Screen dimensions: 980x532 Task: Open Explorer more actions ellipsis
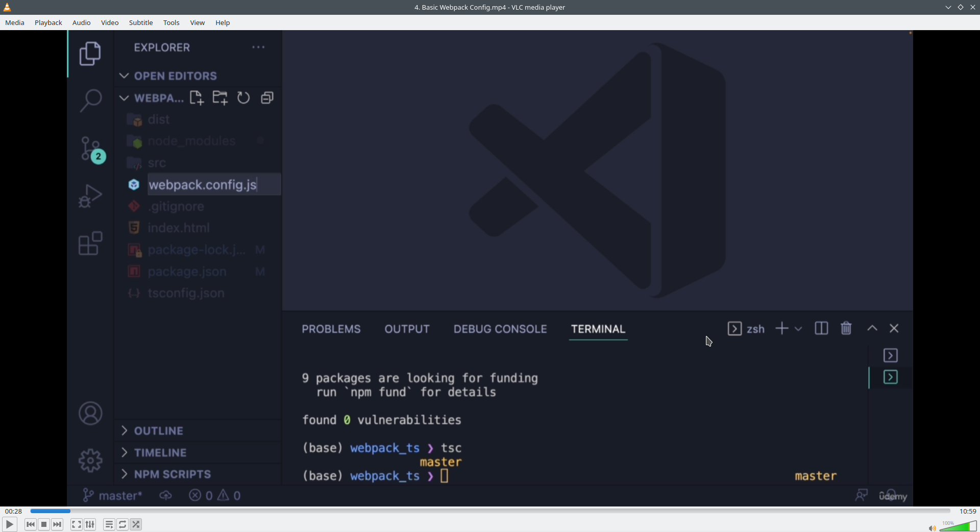[x=258, y=47]
